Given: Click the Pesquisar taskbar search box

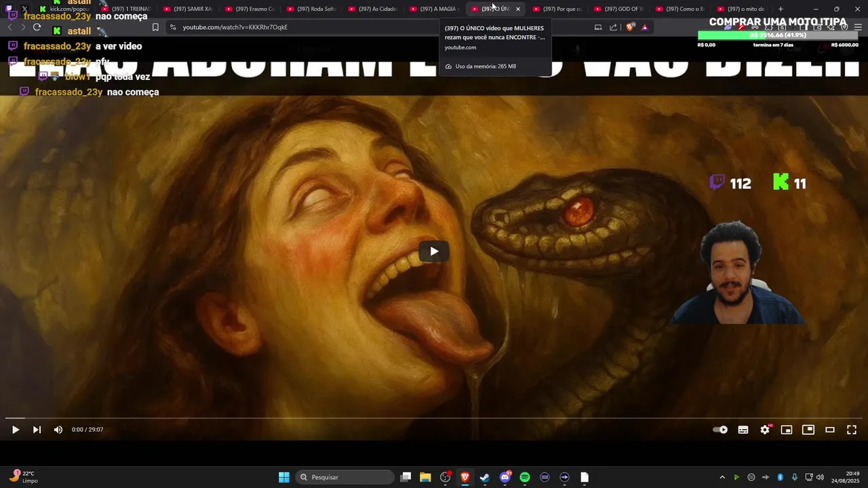Looking at the screenshot, I should [345, 477].
